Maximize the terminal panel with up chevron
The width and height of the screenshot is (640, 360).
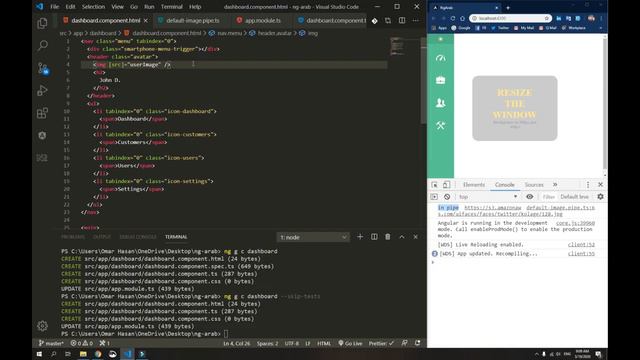(402, 237)
